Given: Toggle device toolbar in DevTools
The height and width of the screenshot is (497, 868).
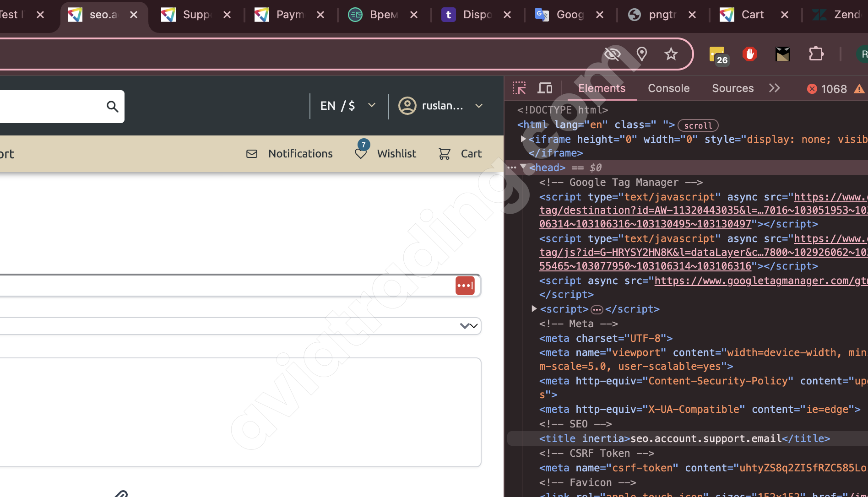Looking at the screenshot, I should [x=545, y=88].
